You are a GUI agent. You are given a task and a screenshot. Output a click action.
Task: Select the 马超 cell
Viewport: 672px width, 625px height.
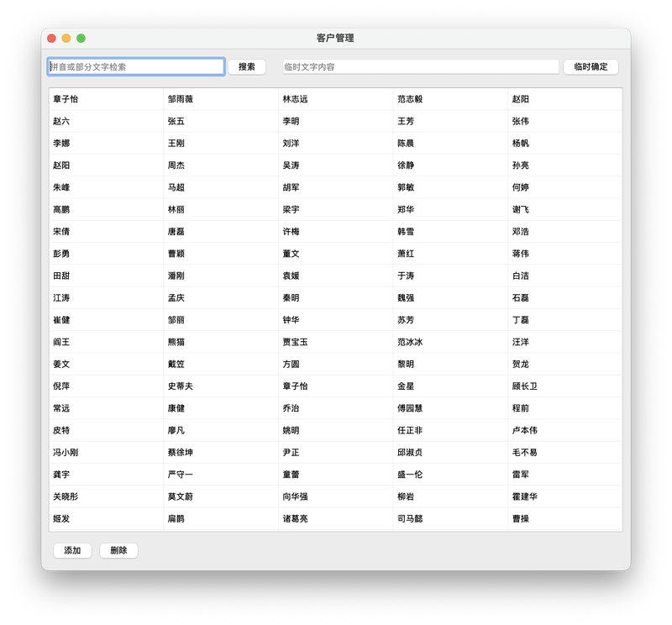click(x=221, y=187)
